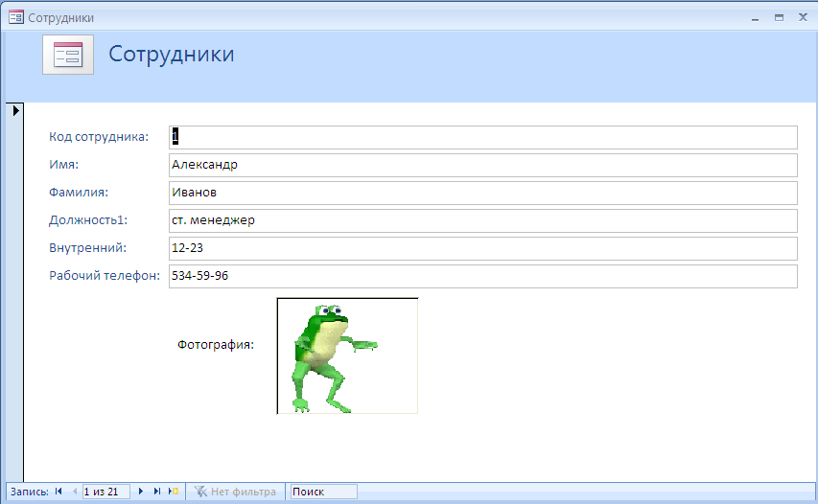
Task: Select the frog employee photo
Action: pos(347,356)
